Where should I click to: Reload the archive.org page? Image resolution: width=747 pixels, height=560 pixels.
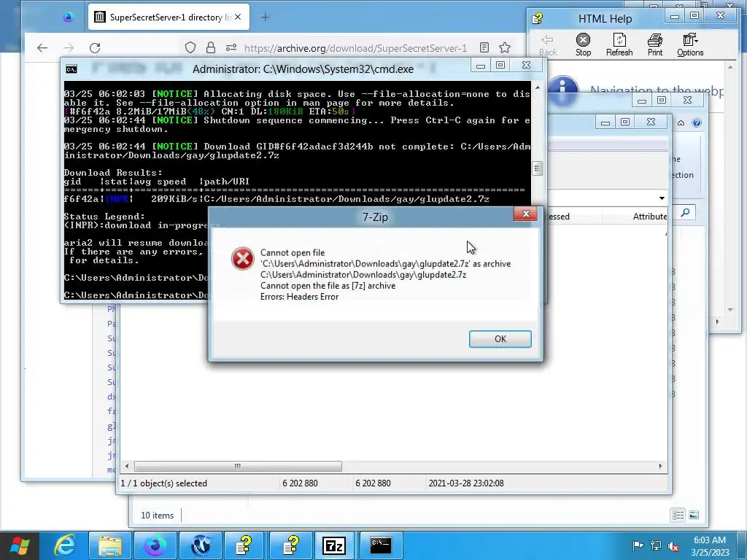[95, 47]
